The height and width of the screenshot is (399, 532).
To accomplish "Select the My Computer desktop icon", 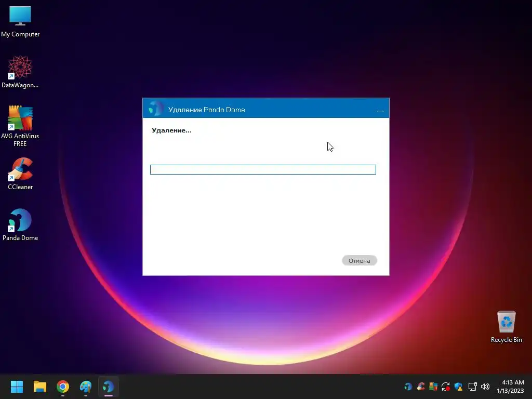I will click(20, 22).
